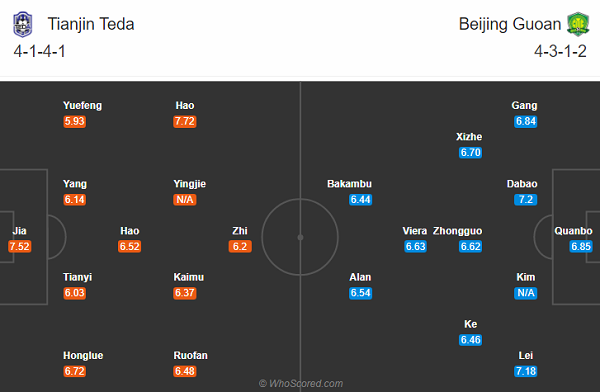Select player Viera on the pitch
Image resolution: width=600 pixels, height=392 pixels.
pyautogui.click(x=415, y=231)
